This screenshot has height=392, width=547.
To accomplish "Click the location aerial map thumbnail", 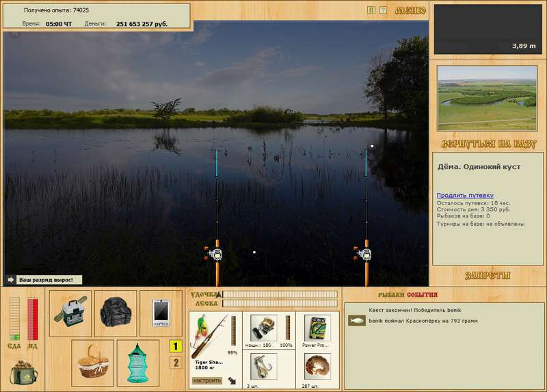I will tap(488, 98).
